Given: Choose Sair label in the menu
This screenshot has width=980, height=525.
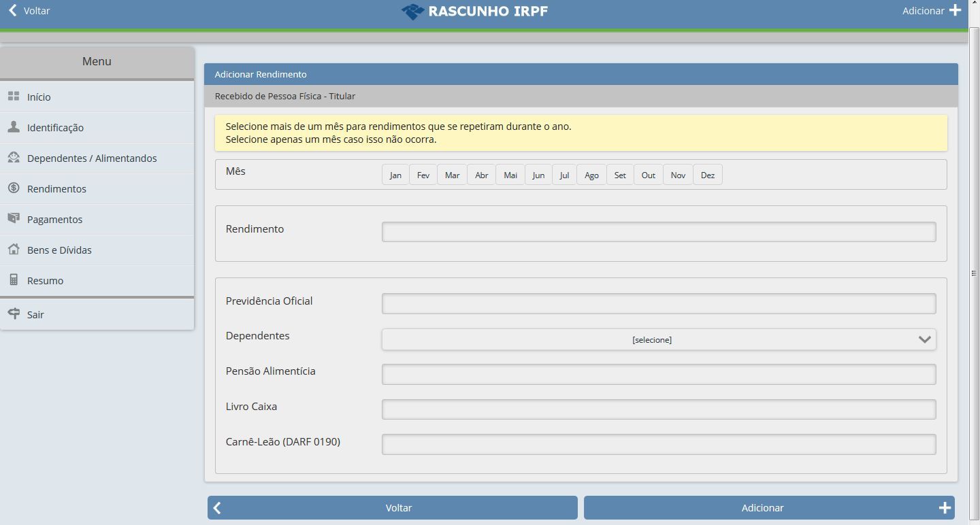Looking at the screenshot, I should [x=35, y=315].
